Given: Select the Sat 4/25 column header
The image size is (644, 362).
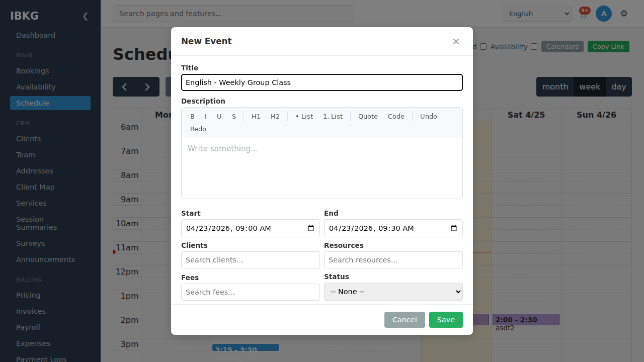Looking at the screenshot, I should (526, 115).
